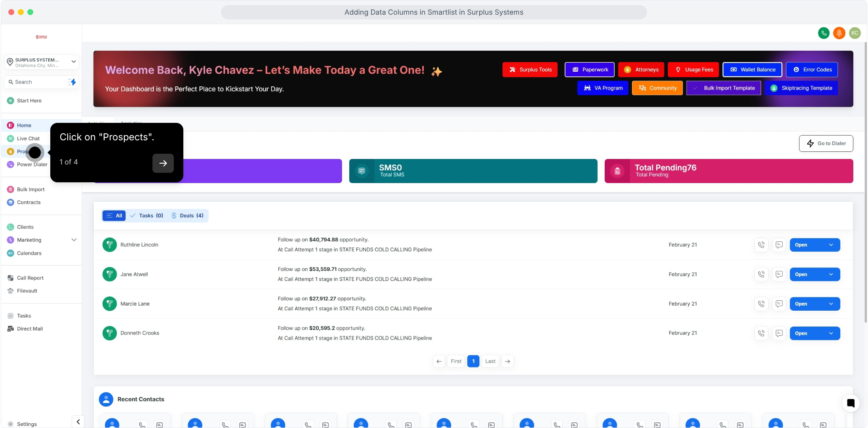Click the KC user avatar
Image resolution: width=868 pixels, height=428 pixels.
tap(855, 33)
